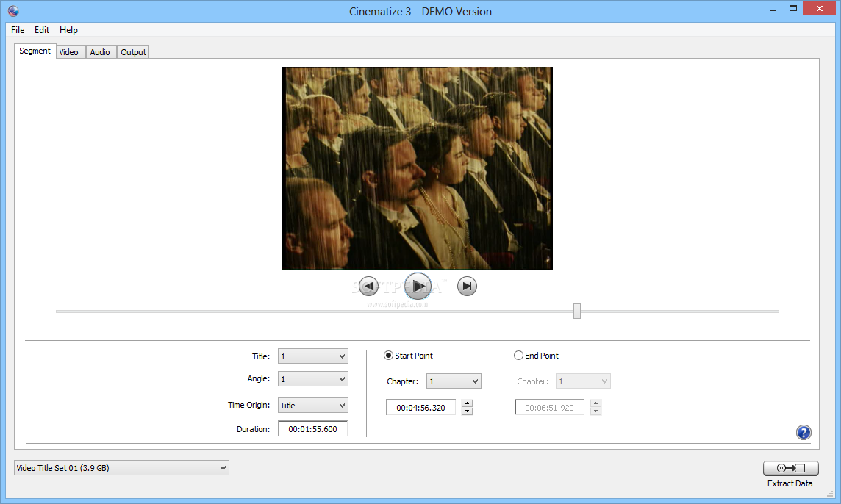Image resolution: width=841 pixels, height=504 pixels.
Task: Select the Start Point radio button
Action: click(x=388, y=356)
